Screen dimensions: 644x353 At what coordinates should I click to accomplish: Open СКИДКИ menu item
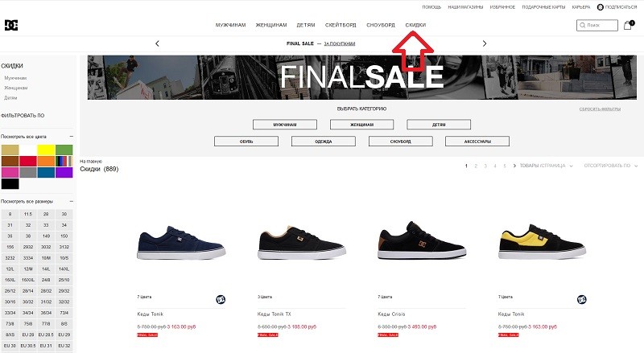click(415, 25)
